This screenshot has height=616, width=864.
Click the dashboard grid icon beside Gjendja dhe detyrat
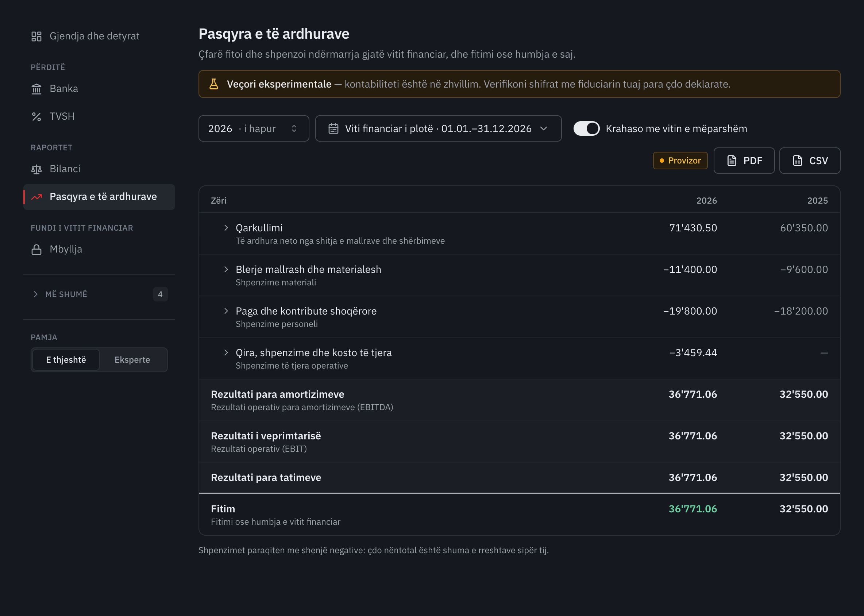click(36, 36)
